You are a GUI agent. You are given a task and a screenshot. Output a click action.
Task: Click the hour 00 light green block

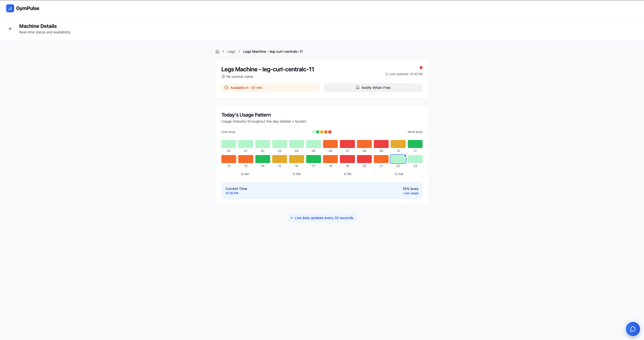229,144
